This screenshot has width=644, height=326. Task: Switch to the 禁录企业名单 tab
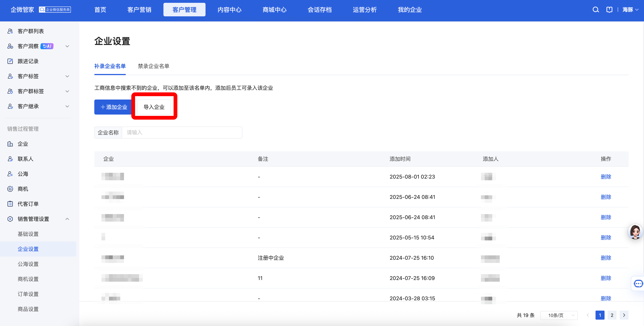coord(153,66)
